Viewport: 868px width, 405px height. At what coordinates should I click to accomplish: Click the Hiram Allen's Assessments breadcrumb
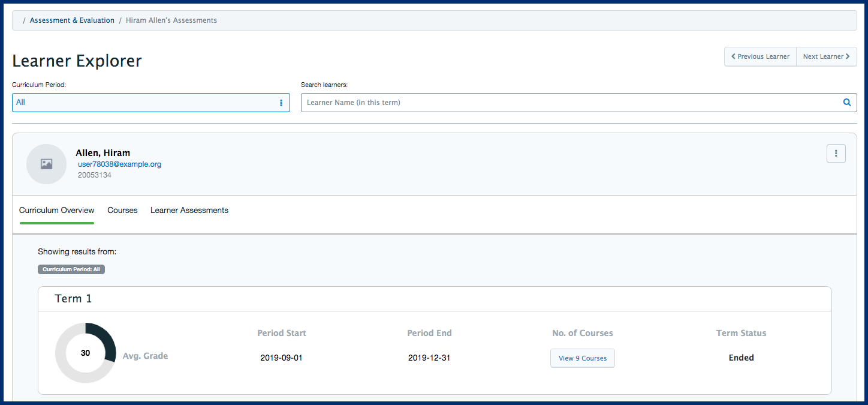[171, 20]
